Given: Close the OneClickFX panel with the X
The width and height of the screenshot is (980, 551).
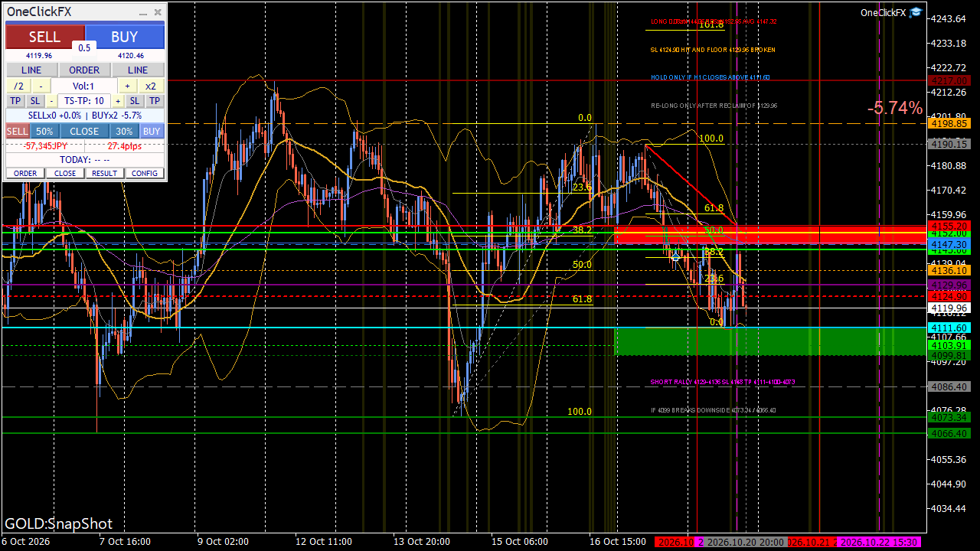Looking at the screenshot, I should tap(158, 12).
